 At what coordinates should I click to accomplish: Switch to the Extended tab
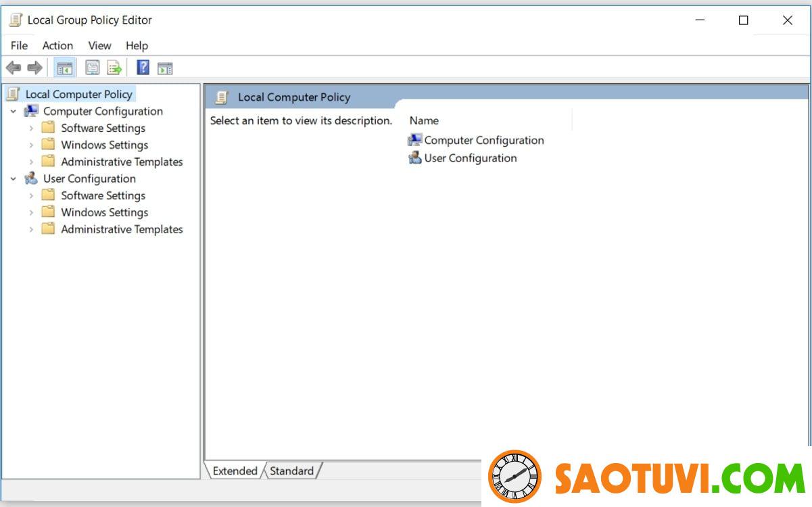click(235, 470)
